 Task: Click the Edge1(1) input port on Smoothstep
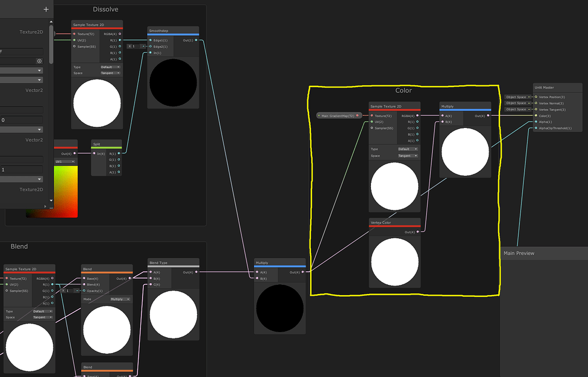[x=151, y=40]
